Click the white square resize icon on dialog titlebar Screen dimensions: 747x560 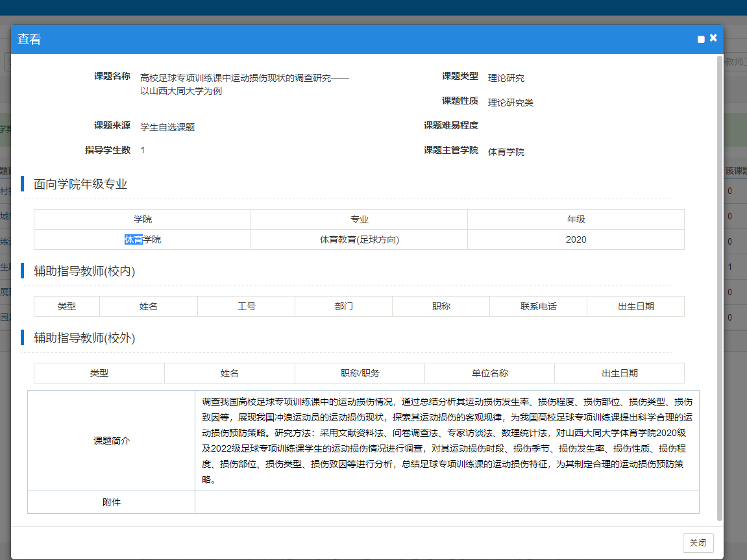click(700, 39)
